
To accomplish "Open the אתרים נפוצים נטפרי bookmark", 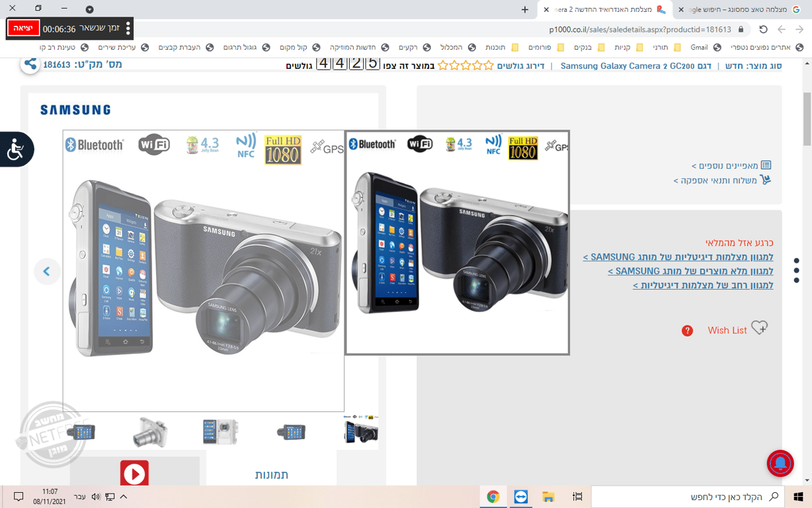I will click(x=767, y=47).
